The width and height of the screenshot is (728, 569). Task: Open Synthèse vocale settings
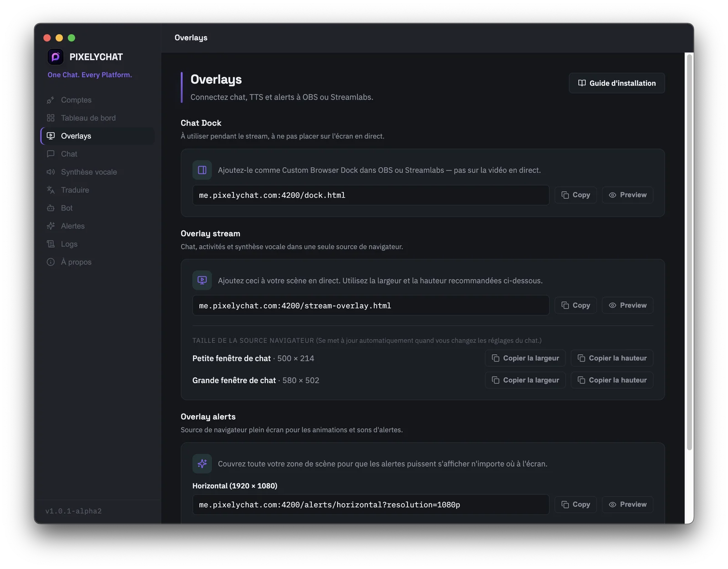[x=97, y=172]
